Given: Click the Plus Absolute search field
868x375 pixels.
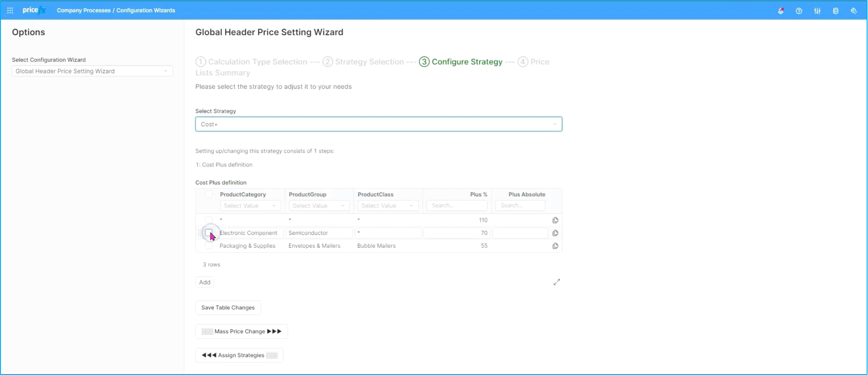Looking at the screenshot, I should tap(520, 206).
